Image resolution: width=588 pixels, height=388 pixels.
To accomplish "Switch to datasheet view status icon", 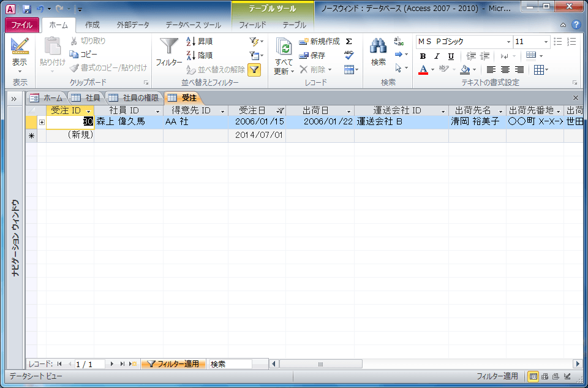I will coord(533,376).
